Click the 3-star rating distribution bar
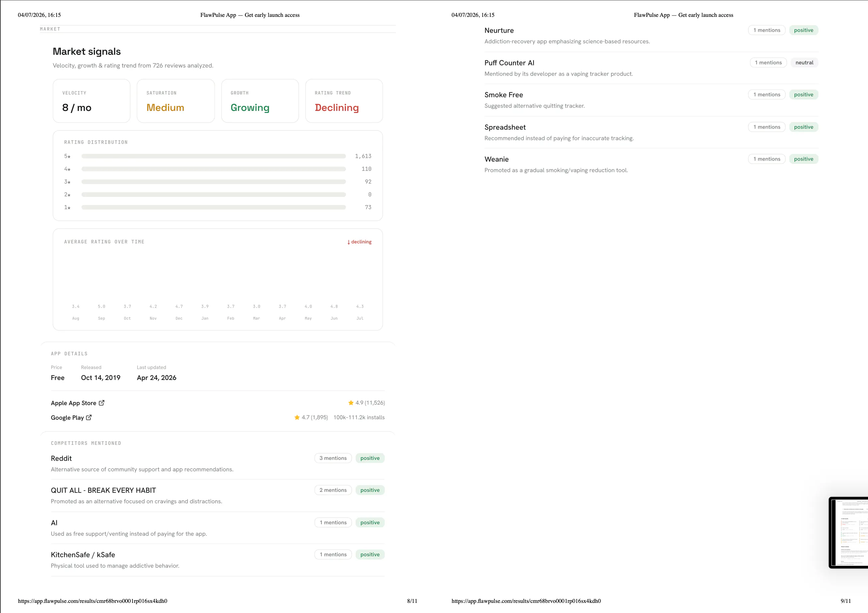 pyautogui.click(x=213, y=182)
